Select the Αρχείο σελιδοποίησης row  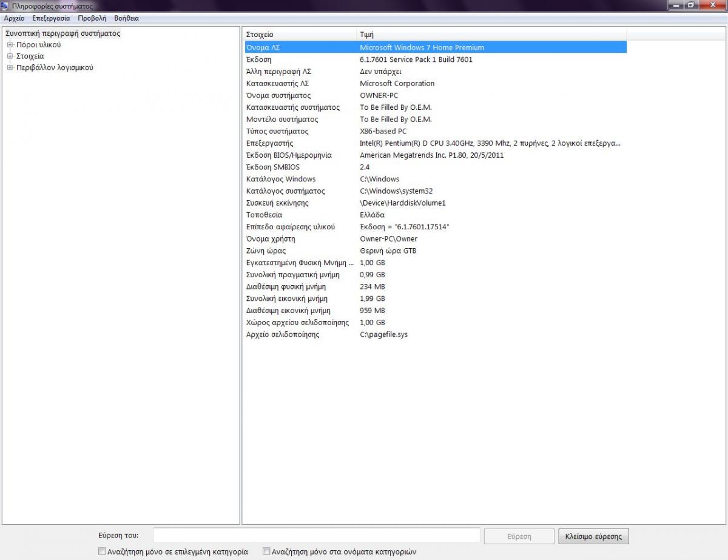click(x=435, y=334)
